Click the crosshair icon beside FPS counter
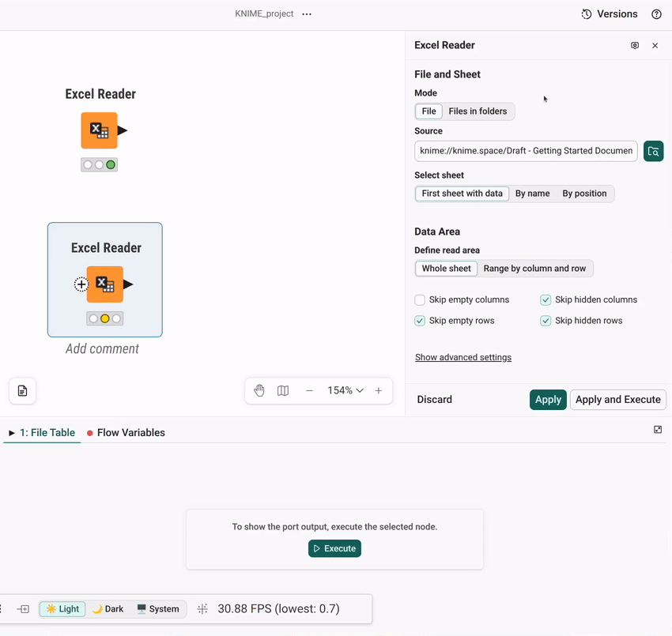 202,609
